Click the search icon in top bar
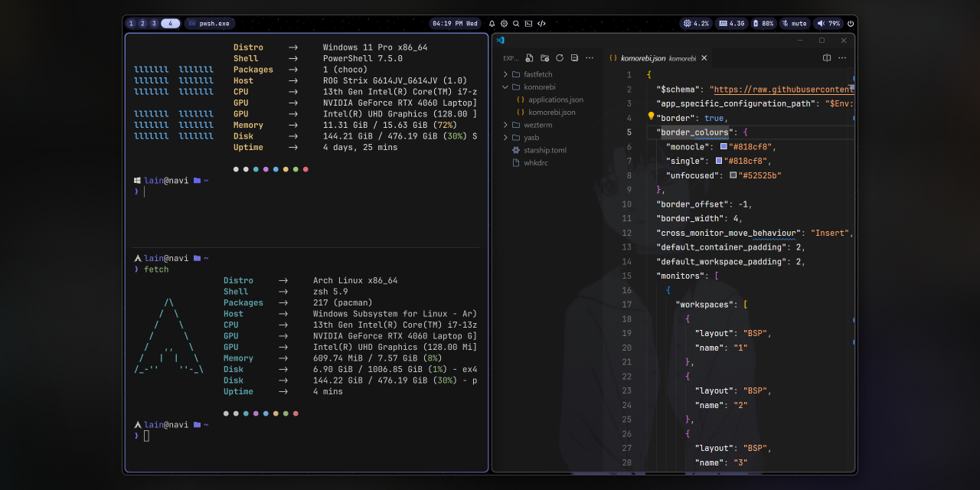The image size is (980, 490). (x=517, y=24)
